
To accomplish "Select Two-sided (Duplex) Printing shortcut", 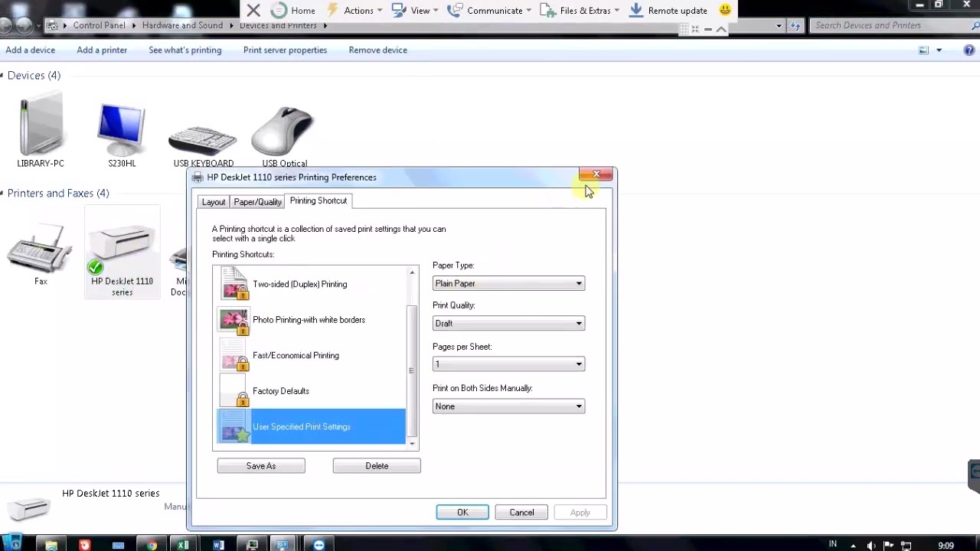I will click(x=311, y=284).
